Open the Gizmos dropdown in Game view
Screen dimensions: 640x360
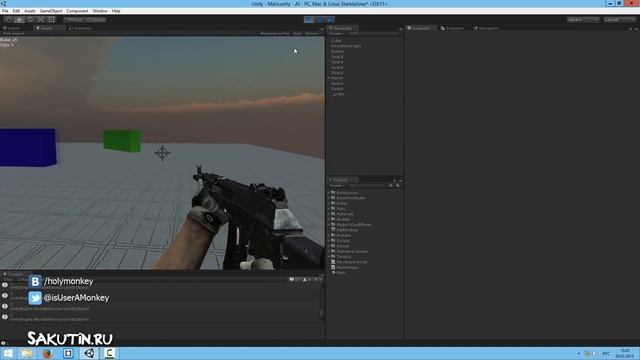[313, 33]
